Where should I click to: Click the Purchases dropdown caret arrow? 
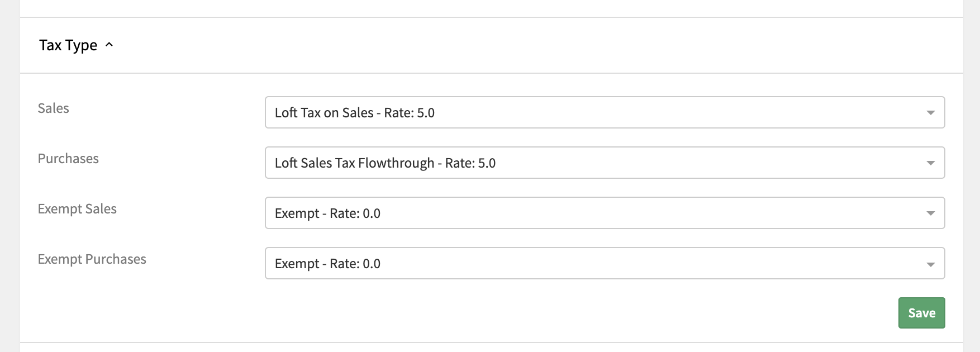coord(930,163)
